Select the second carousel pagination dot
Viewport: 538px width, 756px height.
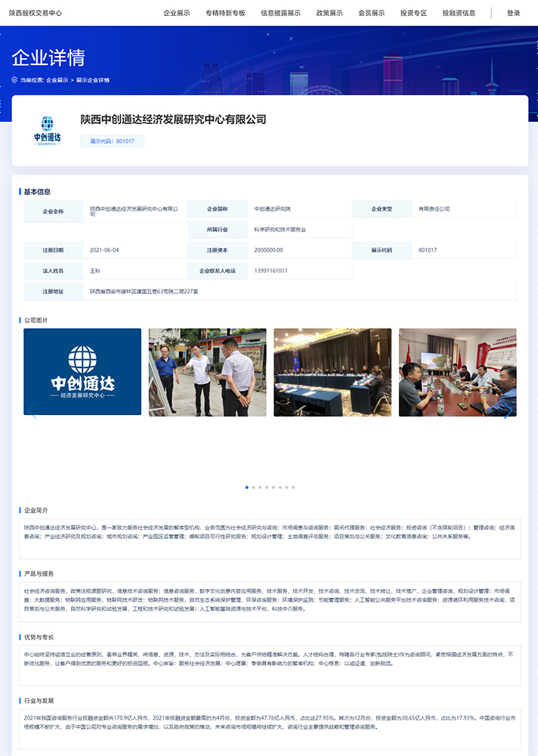point(254,488)
